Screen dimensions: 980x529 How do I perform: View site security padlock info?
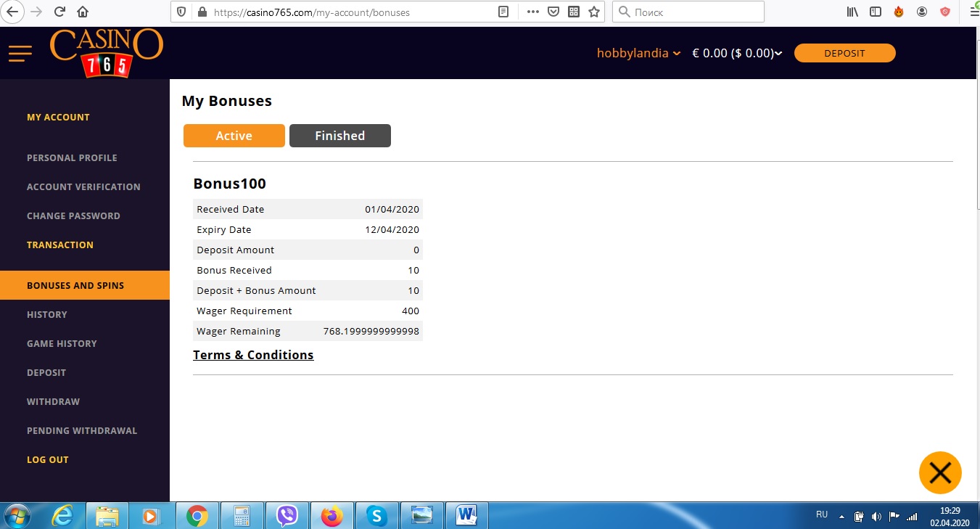pos(202,12)
